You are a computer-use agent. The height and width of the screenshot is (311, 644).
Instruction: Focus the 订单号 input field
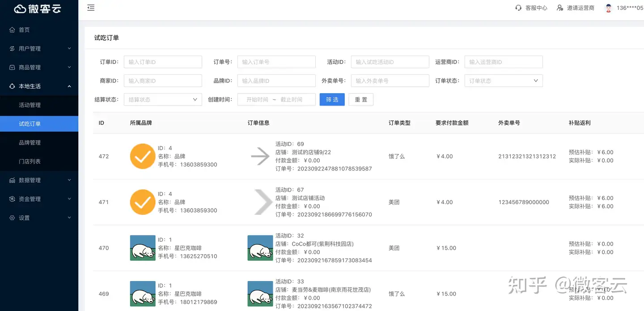coord(276,62)
